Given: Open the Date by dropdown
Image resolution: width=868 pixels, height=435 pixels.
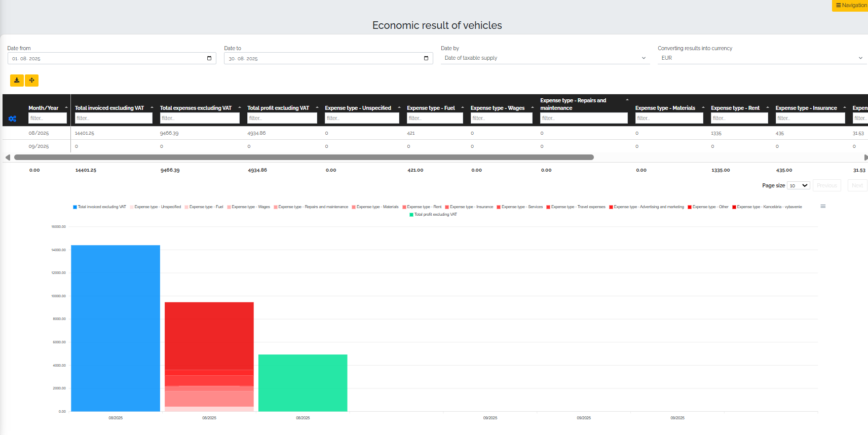Looking at the screenshot, I should tap(545, 58).
